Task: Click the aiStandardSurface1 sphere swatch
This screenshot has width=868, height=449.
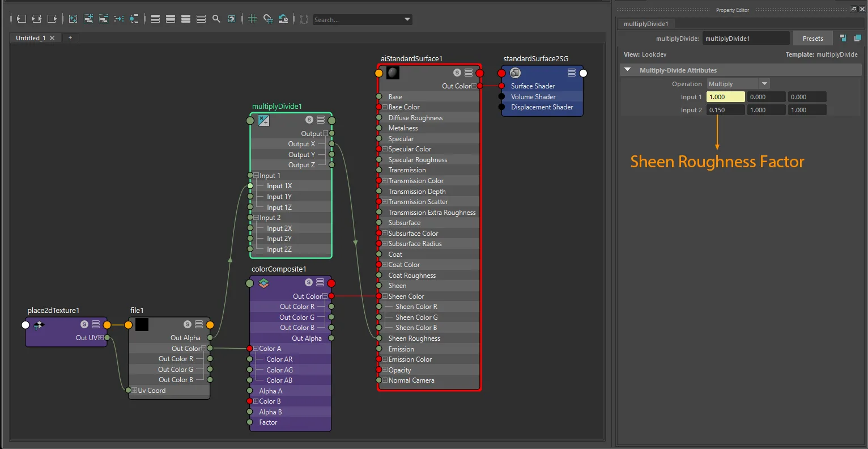Action: (393, 73)
